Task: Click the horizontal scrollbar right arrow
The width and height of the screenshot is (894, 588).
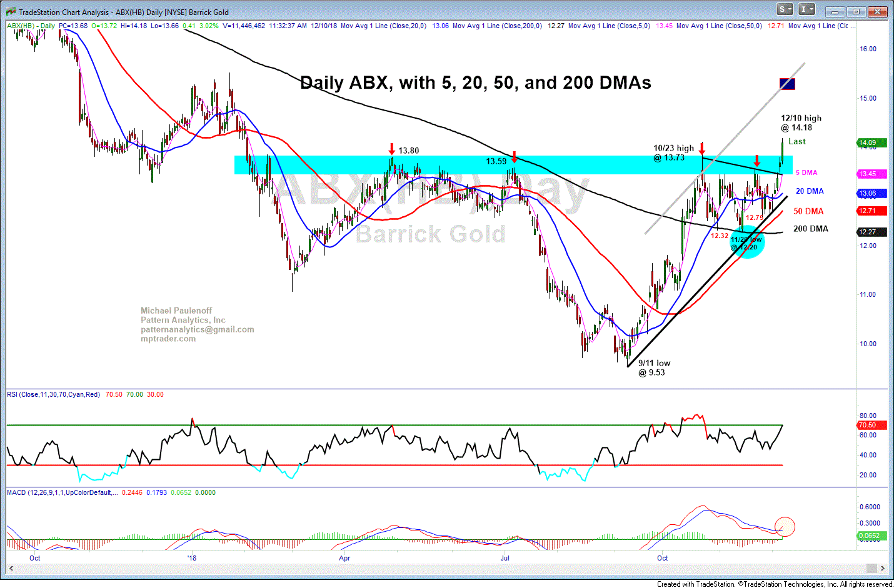Action: pos(882,568)
